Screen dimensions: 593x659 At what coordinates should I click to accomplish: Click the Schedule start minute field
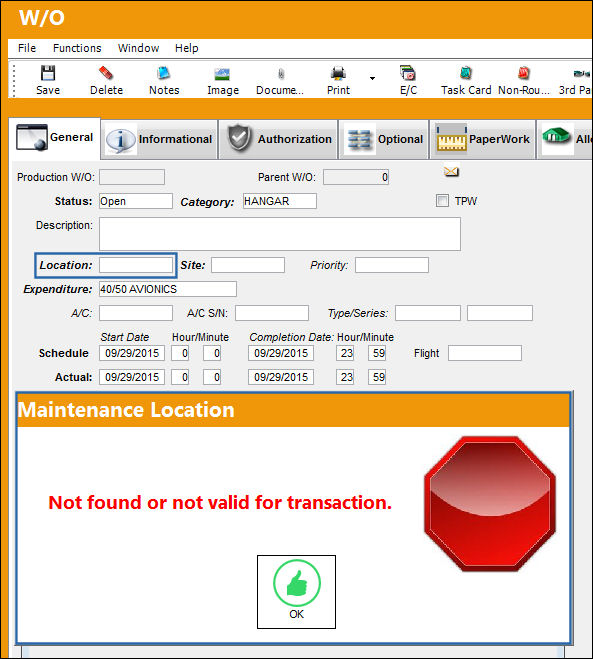[212, 353]
